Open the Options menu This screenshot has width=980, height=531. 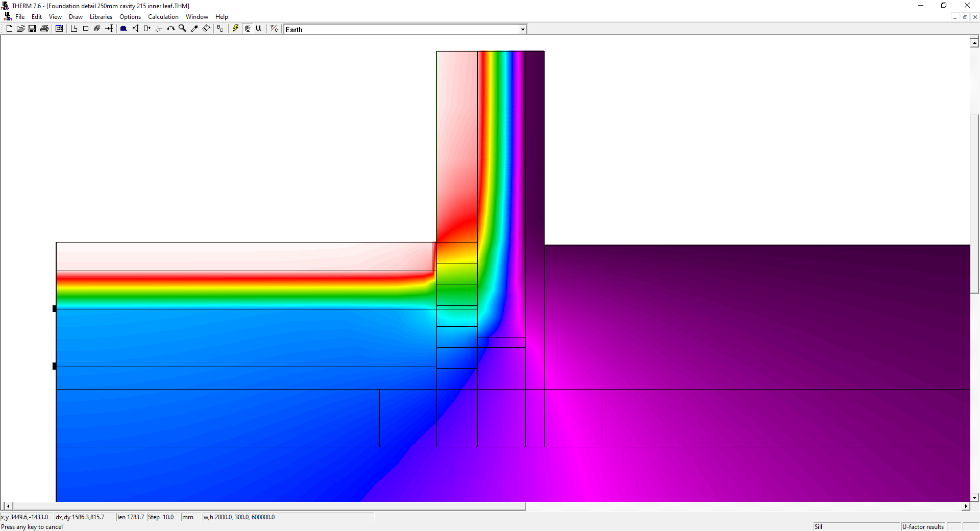coord(130,17)
